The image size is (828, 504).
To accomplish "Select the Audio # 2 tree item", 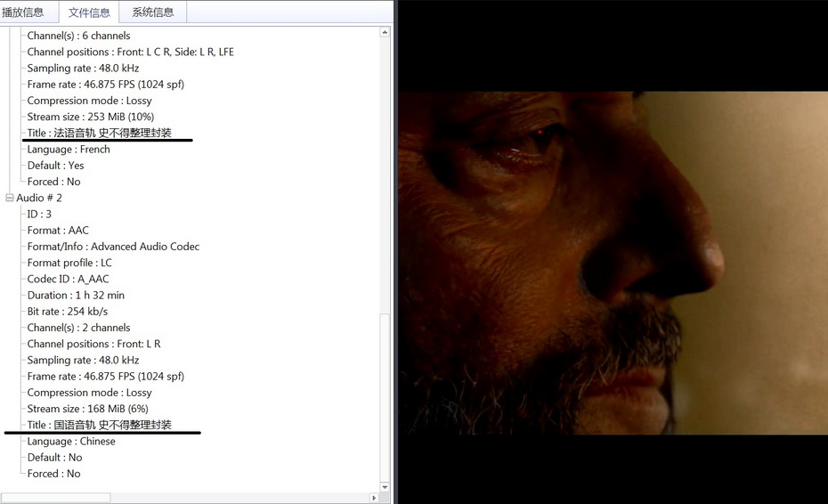I will (x=38, y=198).
